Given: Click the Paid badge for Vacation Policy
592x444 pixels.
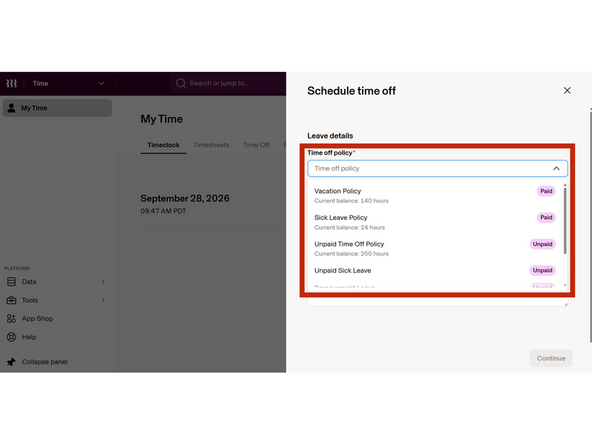Looking at the screenshot, I should [x=546, y=191].
